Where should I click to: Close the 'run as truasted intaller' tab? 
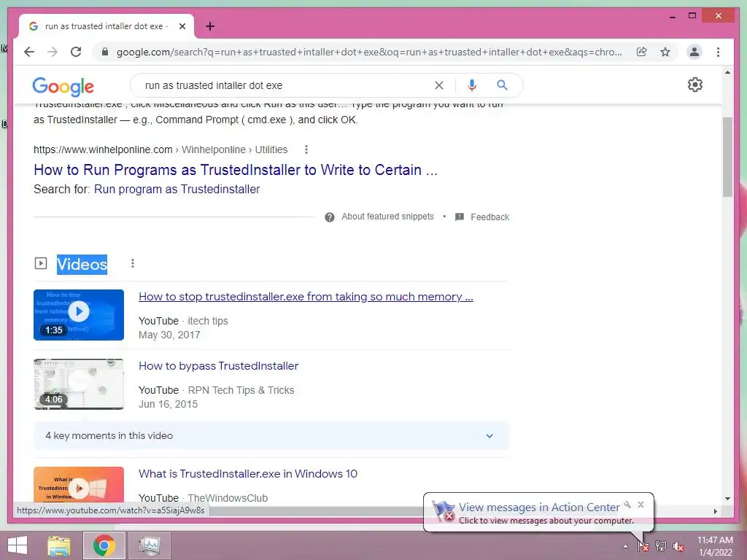pos(182,26)
